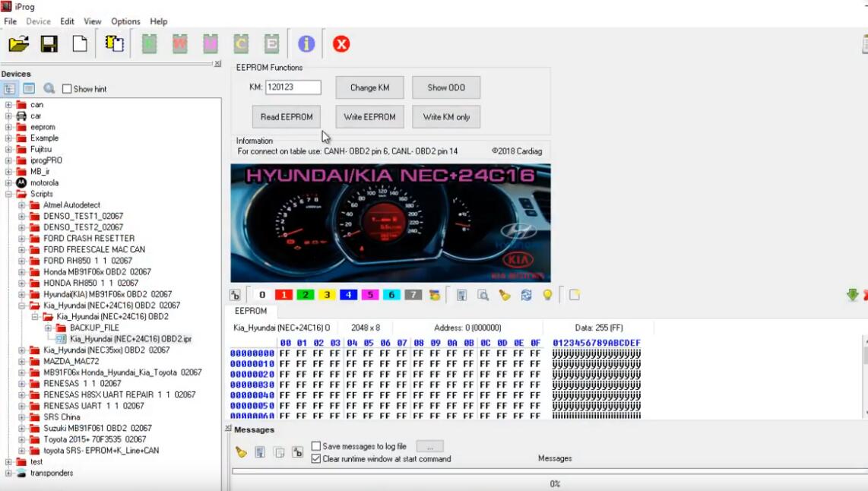Open the Edit menu
This screenshot has height=491, width=868.
67,21
